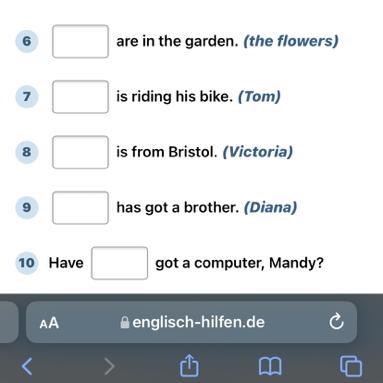Viewport: 383px width, 383px height.
Task: Focus the answer box for question 6
Action: (x=80, y=41)
